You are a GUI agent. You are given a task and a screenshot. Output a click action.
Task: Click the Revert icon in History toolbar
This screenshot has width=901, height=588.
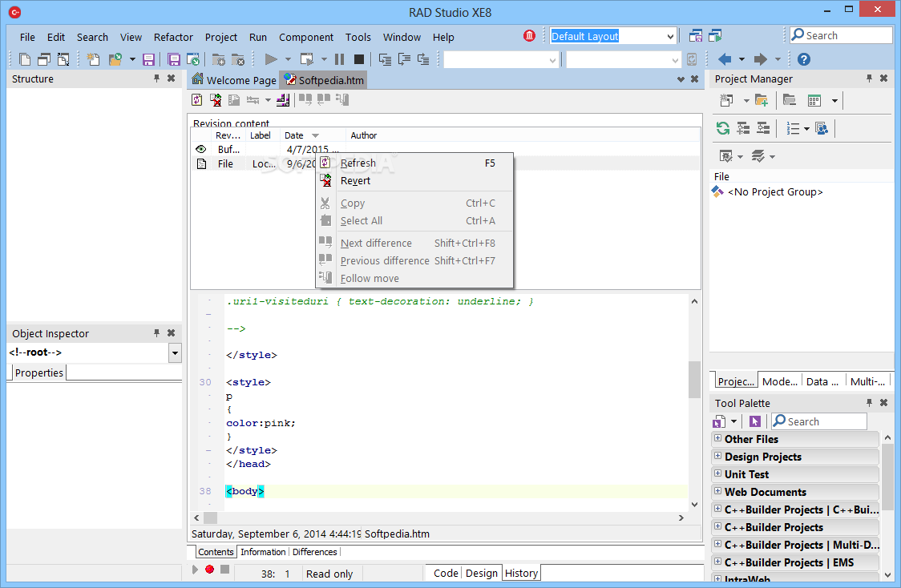pos(216,100)
